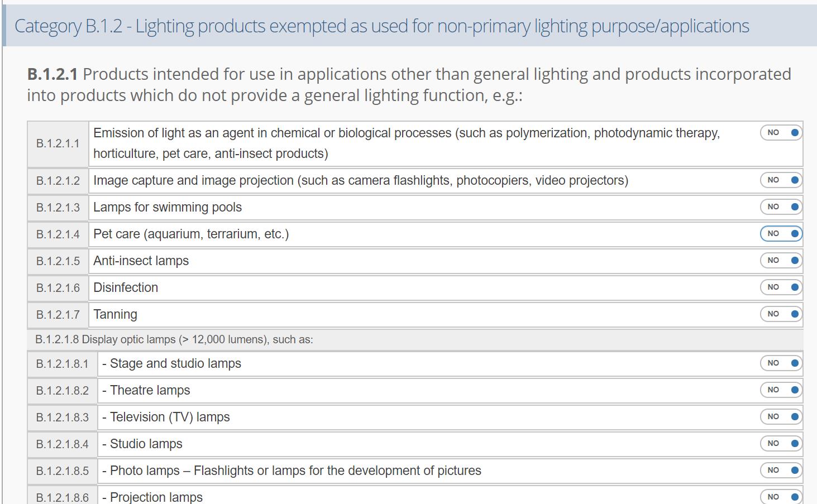Image resolution: width=817 pixels, height=504 pixels.
Task: Toggle the NO switch for B.1.2.1.1 emission of light
Action: tap(781, 133)
